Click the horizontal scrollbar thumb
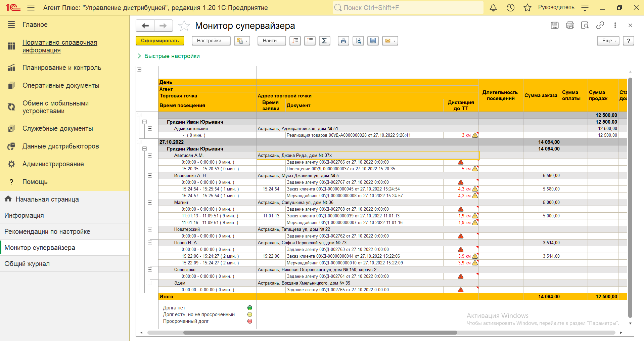 [320, 333]
